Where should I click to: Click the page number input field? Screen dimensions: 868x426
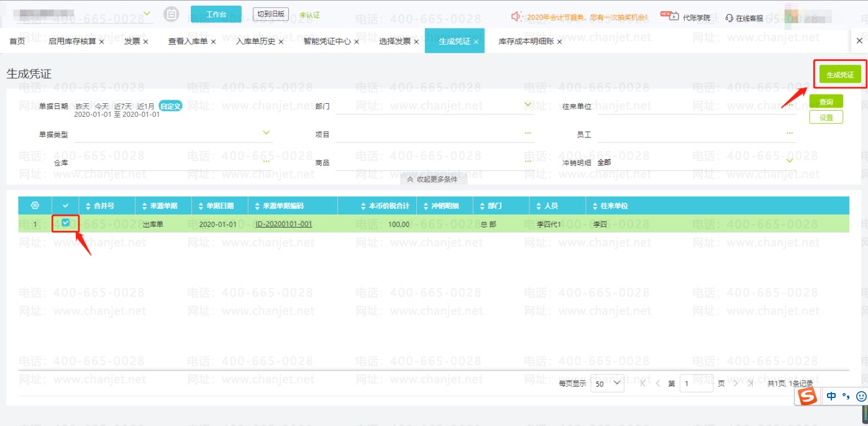[696, 384]
